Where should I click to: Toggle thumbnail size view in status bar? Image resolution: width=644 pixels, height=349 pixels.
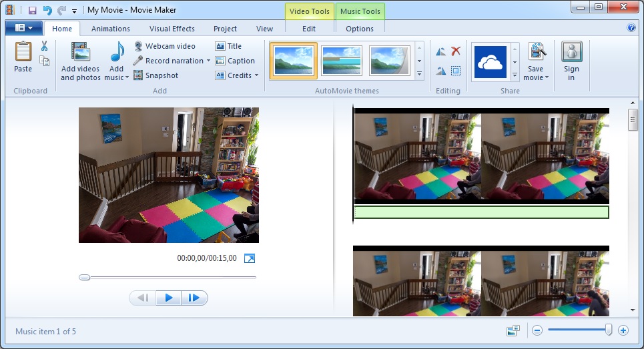513,330
